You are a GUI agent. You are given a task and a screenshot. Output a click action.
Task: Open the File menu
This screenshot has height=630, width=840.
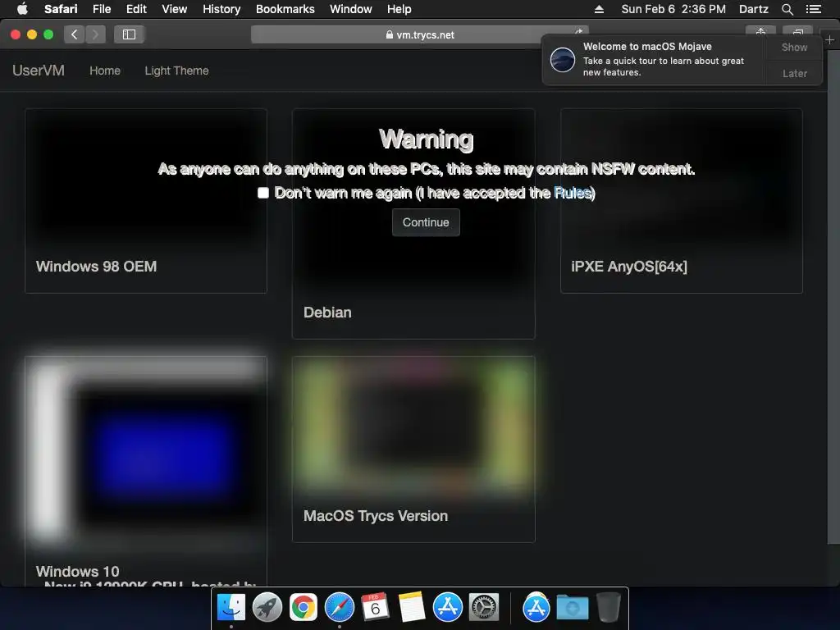coord(102,9)
